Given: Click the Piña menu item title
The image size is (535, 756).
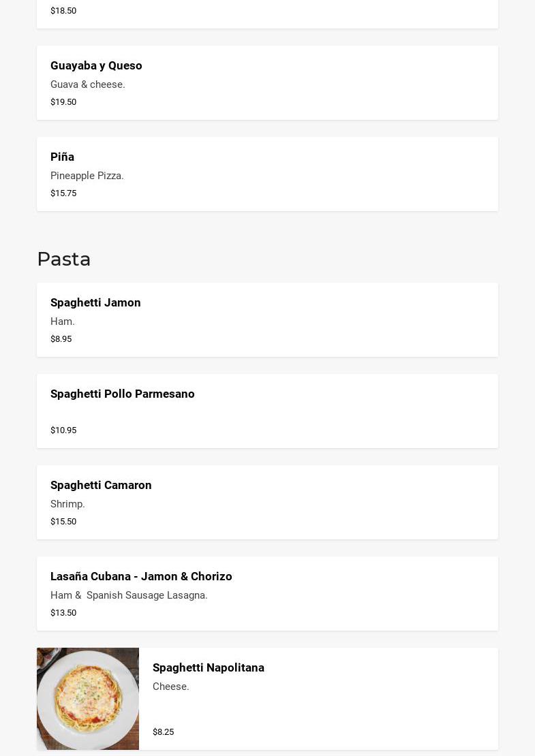Looking at the screenshot, I should click(x=62, y=157).
